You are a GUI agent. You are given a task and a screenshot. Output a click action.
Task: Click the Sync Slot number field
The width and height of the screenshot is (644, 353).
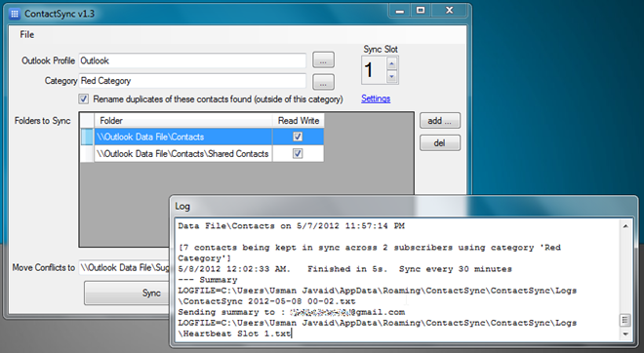pyautogui.click(x=374, y=70)
